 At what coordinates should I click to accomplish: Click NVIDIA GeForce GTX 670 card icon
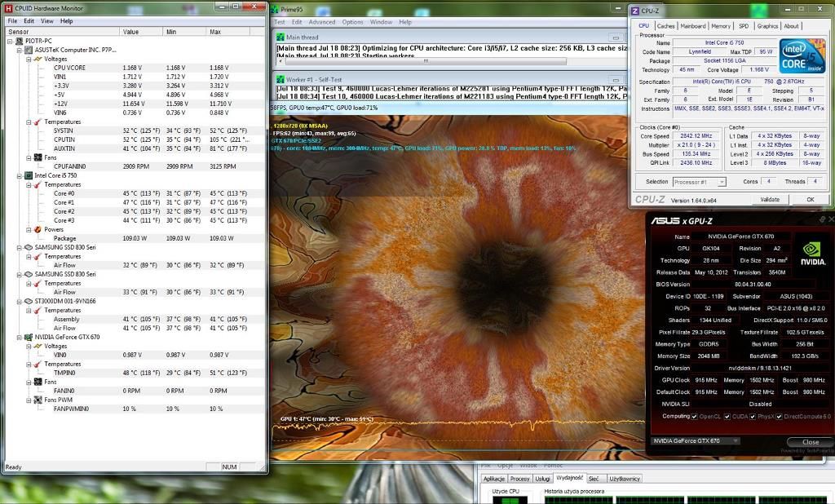[29, 338]
